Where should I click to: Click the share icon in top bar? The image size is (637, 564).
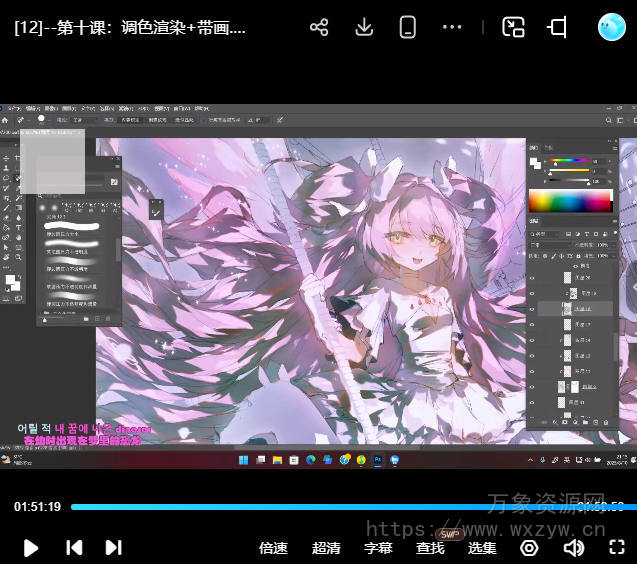click(319, 28)
